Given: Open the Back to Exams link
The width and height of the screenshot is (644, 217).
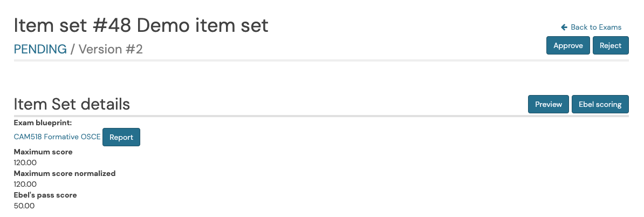Looking at the screenshot, I should point(591,27).
